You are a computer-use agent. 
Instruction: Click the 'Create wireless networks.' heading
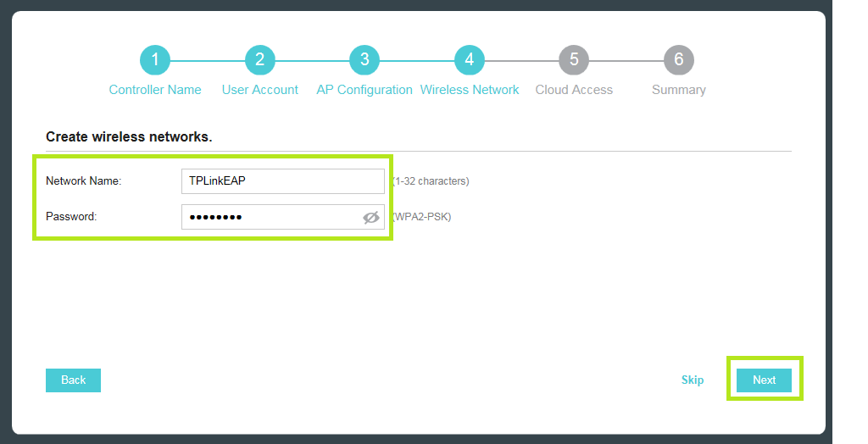[129, 136]
